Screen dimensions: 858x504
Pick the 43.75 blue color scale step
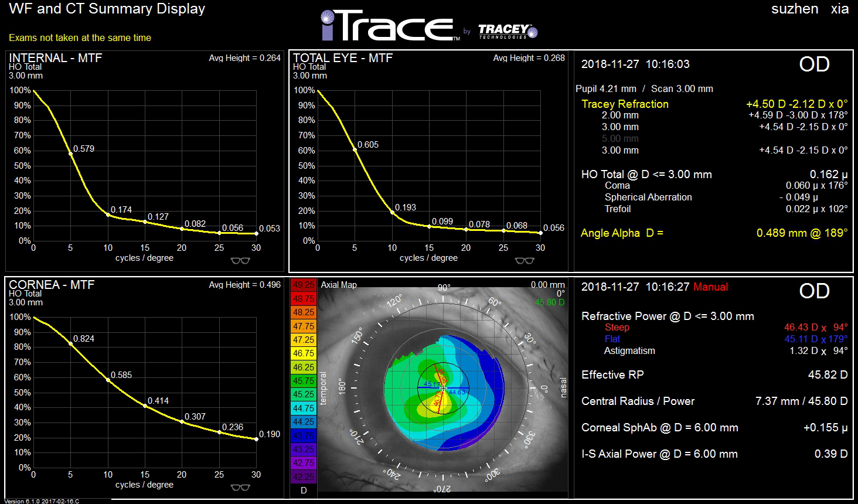(304, 435)
